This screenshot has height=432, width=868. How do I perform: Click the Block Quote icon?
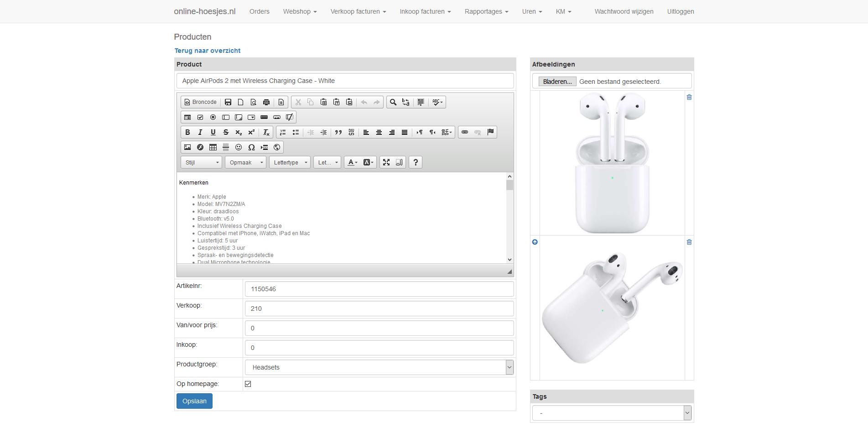pos(338,132)
